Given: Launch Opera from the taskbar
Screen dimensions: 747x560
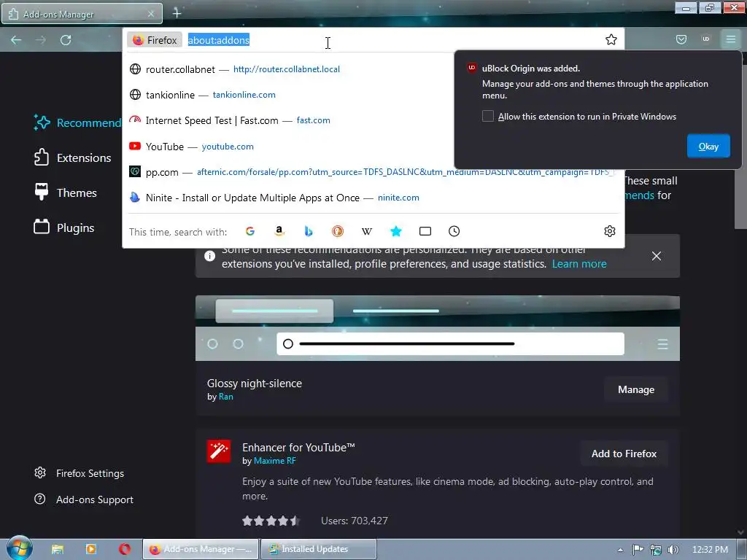Looking at the screenshot, I should pyautogui.click(x=124, y=549).
